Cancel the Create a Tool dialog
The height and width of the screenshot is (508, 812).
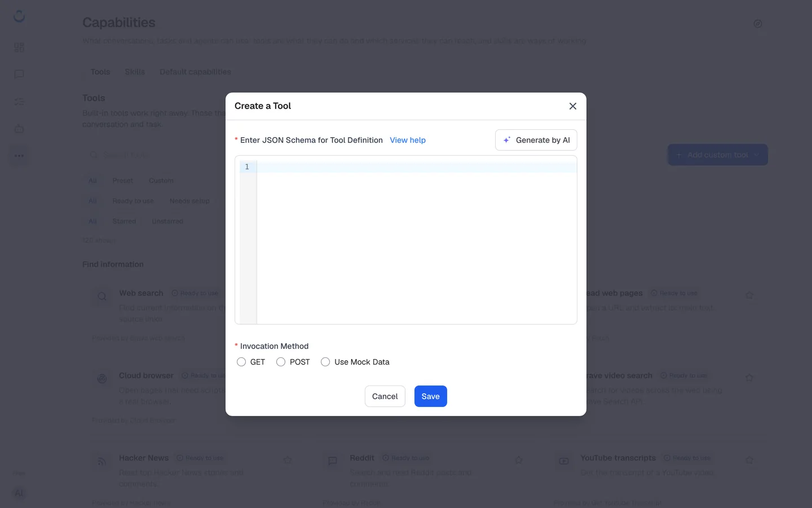(385, 396)
